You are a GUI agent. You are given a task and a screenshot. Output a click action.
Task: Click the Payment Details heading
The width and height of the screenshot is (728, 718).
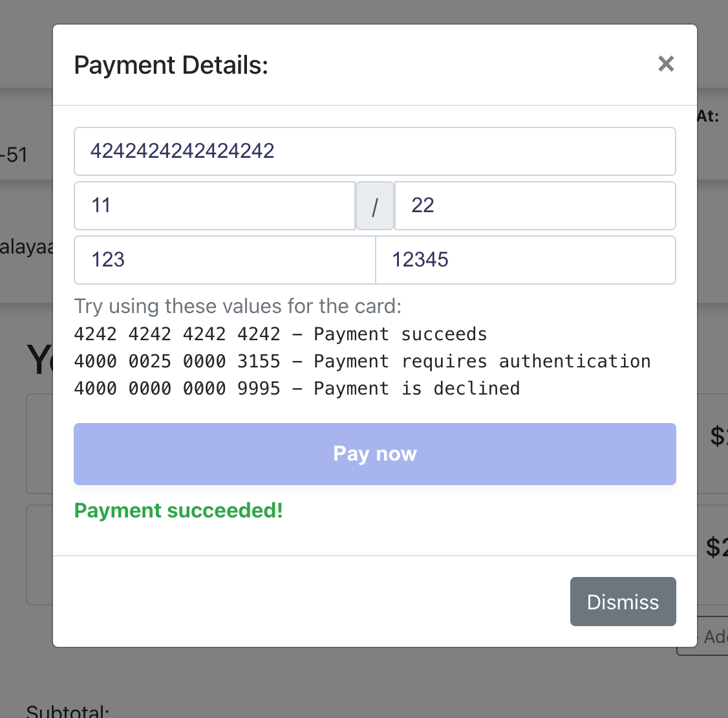point(171,65)
